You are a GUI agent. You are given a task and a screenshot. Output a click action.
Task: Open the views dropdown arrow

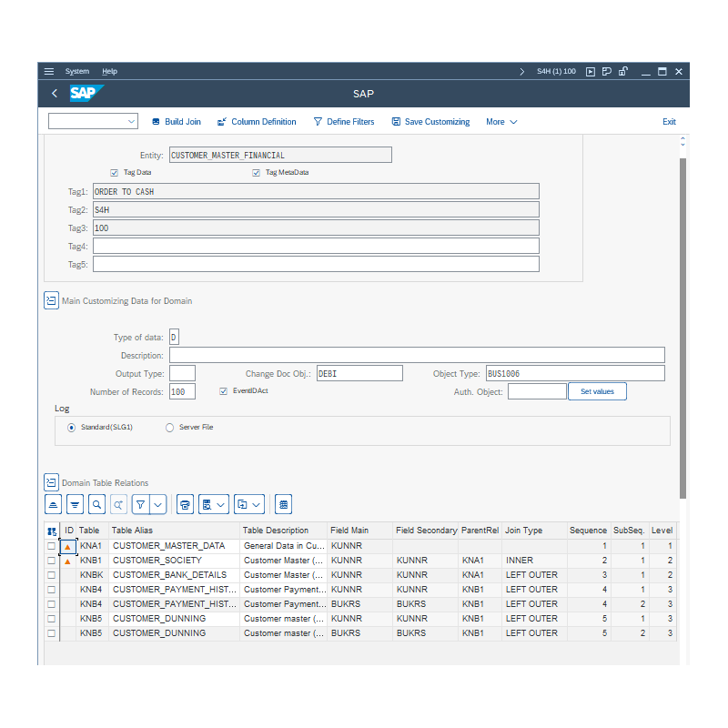221,505
